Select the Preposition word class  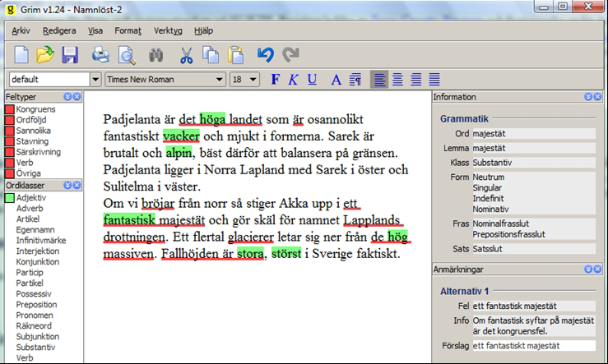click(36, 304)
